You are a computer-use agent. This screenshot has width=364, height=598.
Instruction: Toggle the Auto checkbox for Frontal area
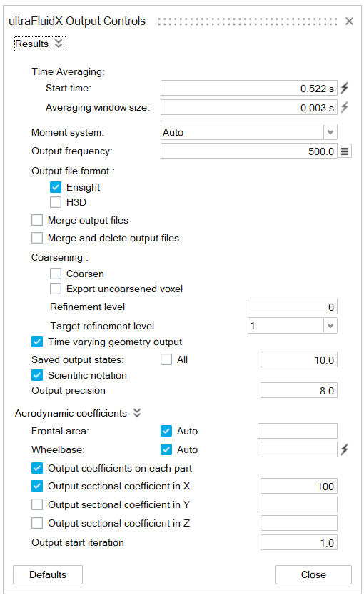pos(166,431)
